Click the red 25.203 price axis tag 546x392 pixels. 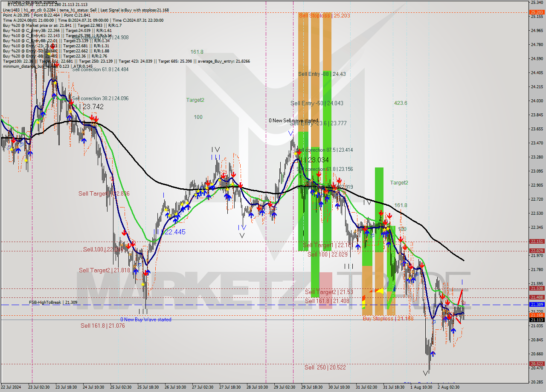click(x=537, y=12)
